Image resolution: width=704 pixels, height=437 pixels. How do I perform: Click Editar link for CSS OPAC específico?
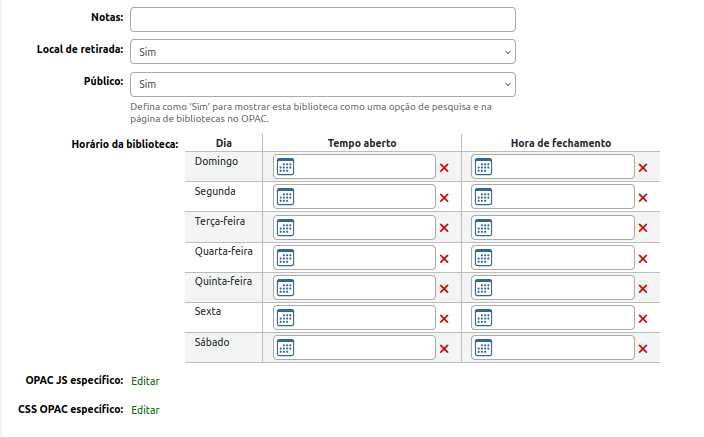145,410
